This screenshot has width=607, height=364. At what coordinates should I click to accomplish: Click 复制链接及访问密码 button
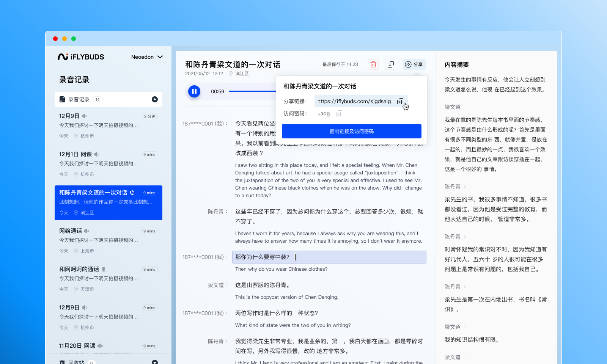point(351,131)
